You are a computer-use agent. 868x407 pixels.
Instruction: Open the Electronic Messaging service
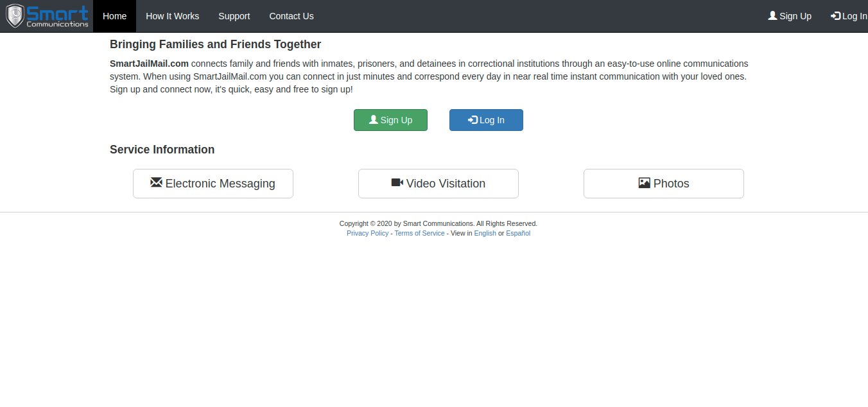click(x=213, y=183)
